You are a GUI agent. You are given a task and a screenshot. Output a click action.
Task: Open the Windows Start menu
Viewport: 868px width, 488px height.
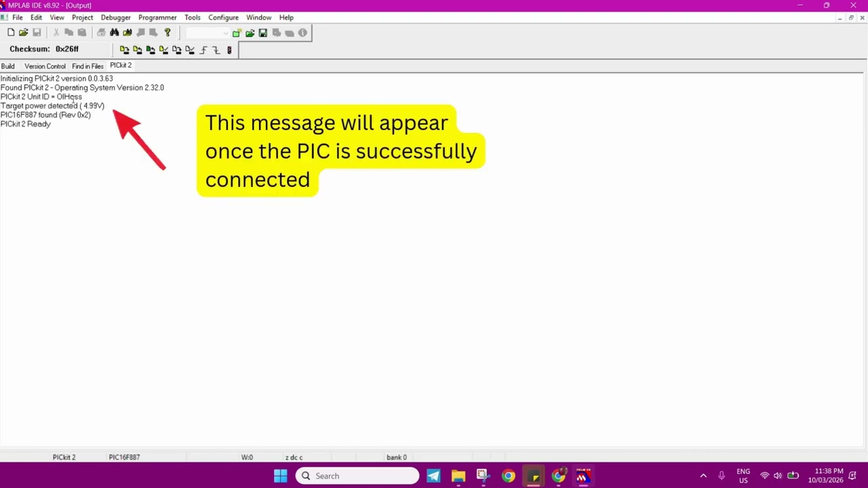click(280, 476)
